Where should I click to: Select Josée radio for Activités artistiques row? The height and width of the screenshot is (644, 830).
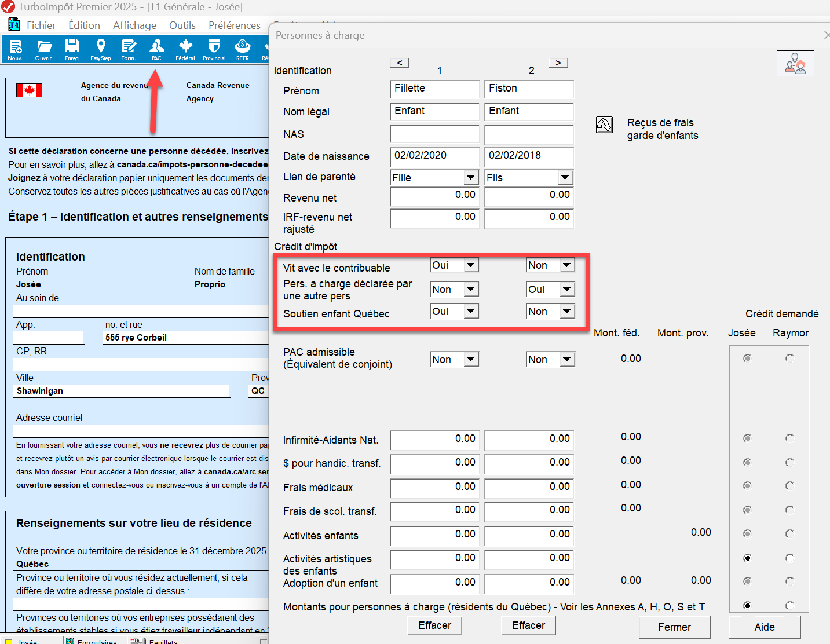click(x=747, y=558)
